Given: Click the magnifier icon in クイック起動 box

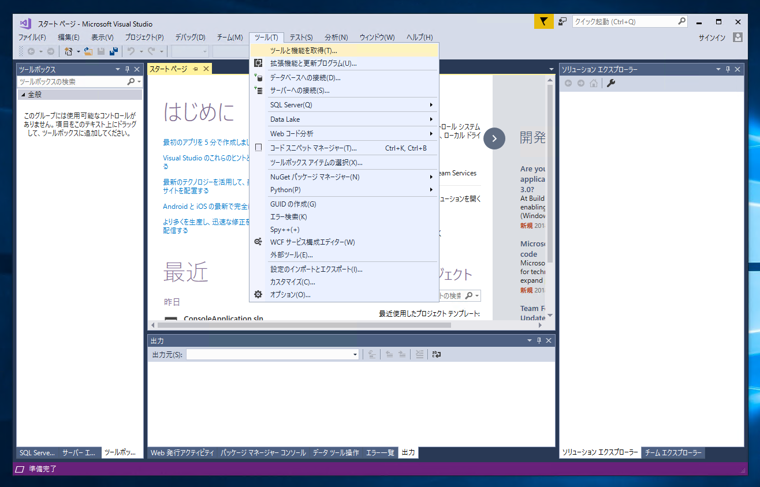Looking at the screenshot, I should point(681,21).
